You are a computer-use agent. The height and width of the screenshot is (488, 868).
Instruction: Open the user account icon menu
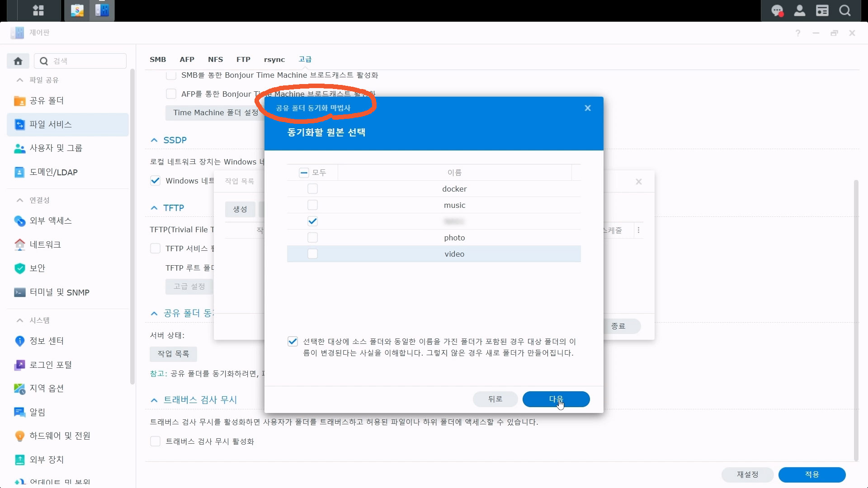799,10
